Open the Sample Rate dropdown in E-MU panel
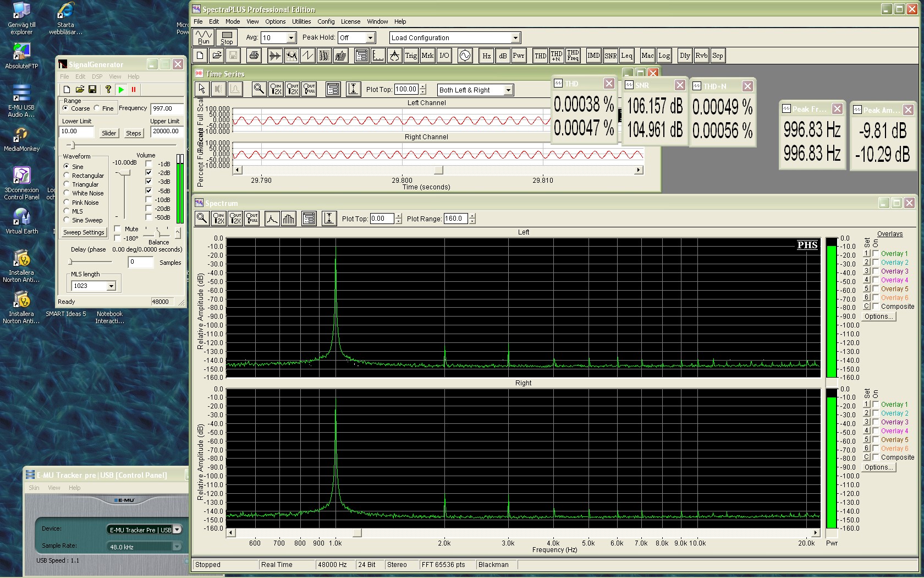Viewport: 924px width, 578px height. (177, 547)
